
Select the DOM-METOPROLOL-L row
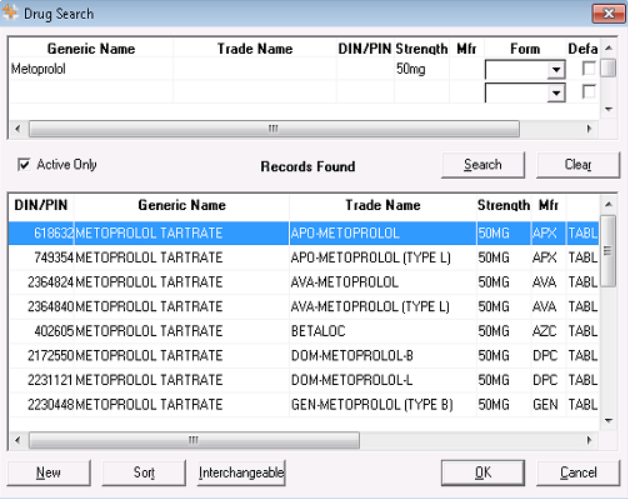[304, 380]
